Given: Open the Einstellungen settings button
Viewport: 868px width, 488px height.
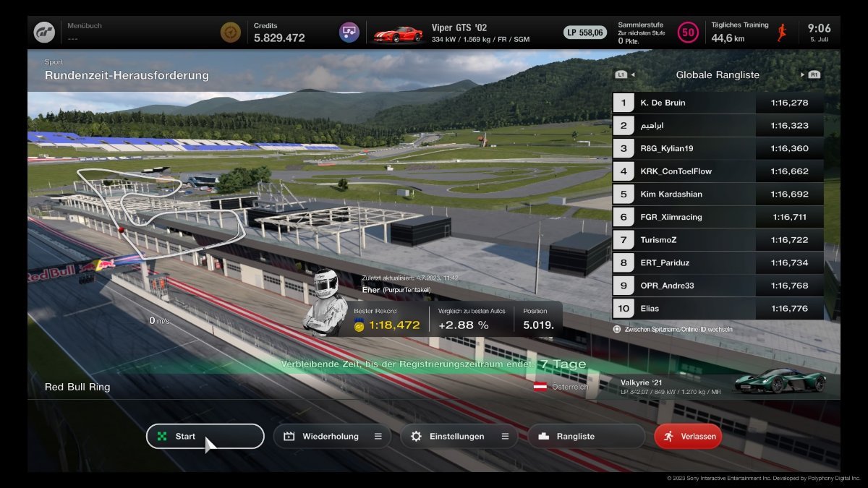Looking at the screenshot, I should [x=459, y=437].
